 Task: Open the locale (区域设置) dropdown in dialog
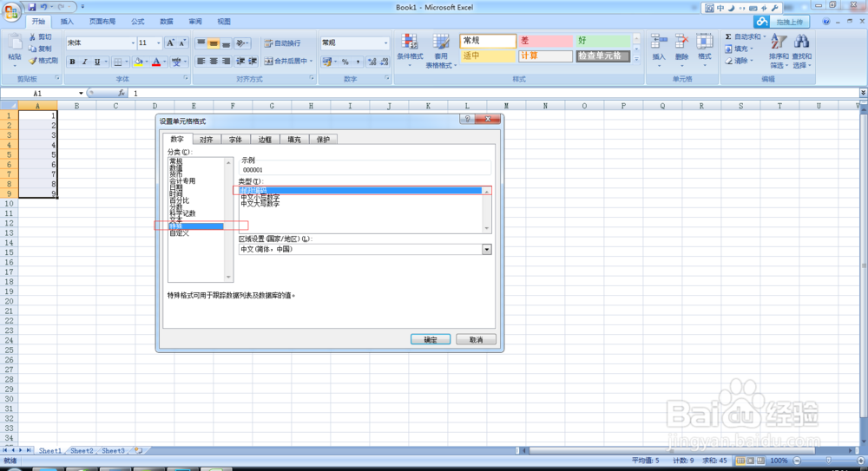[486, 250]
